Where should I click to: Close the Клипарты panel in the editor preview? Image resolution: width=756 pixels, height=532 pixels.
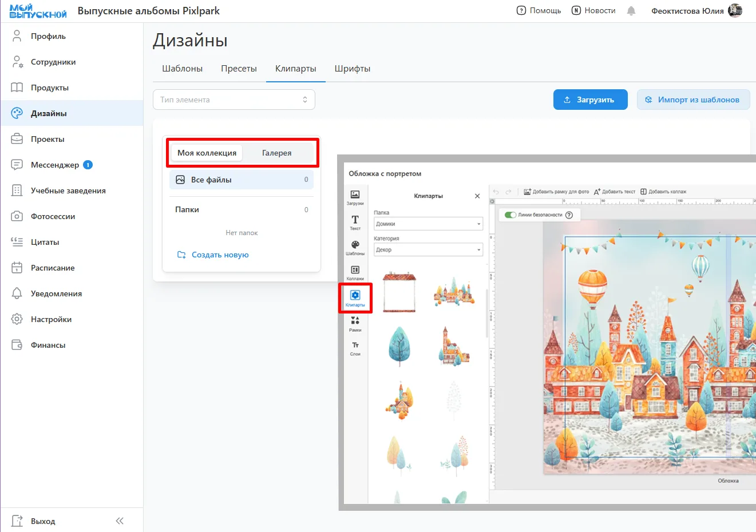pyautogui.click(x=477, y=196)
